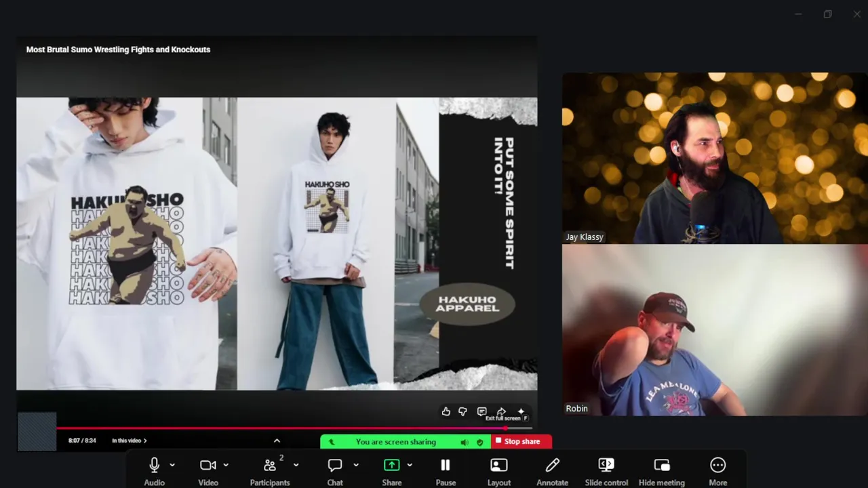Click Robin's video tile
This screenshot has height=488, width=868.
(715, 330)
